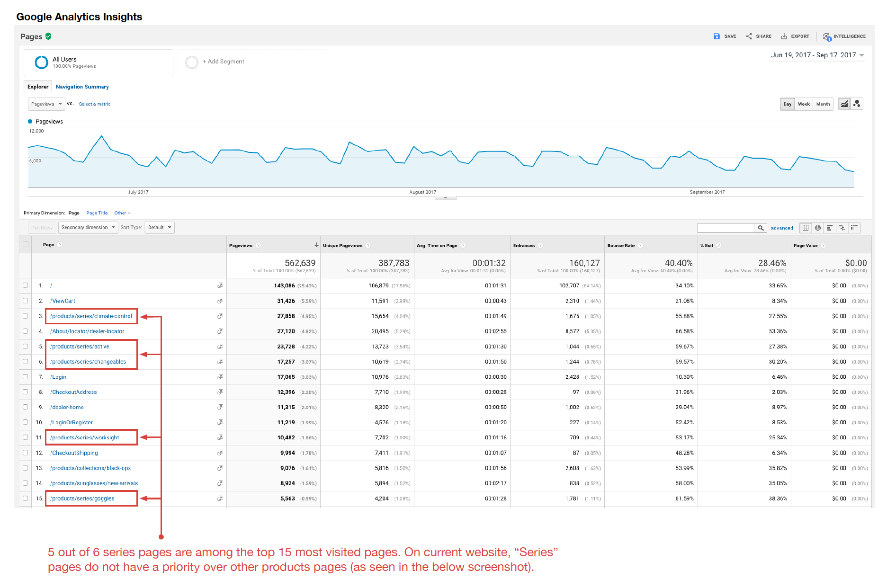Click the Save report icon
Viewport: 896px width, 588px height.
(x=717, y=36)
